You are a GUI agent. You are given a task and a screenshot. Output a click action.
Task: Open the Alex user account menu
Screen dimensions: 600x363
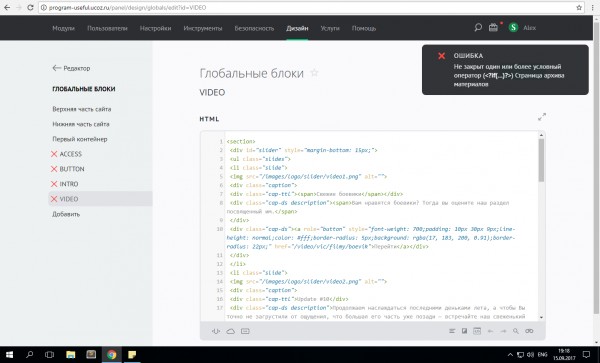(x=530, y=28)
